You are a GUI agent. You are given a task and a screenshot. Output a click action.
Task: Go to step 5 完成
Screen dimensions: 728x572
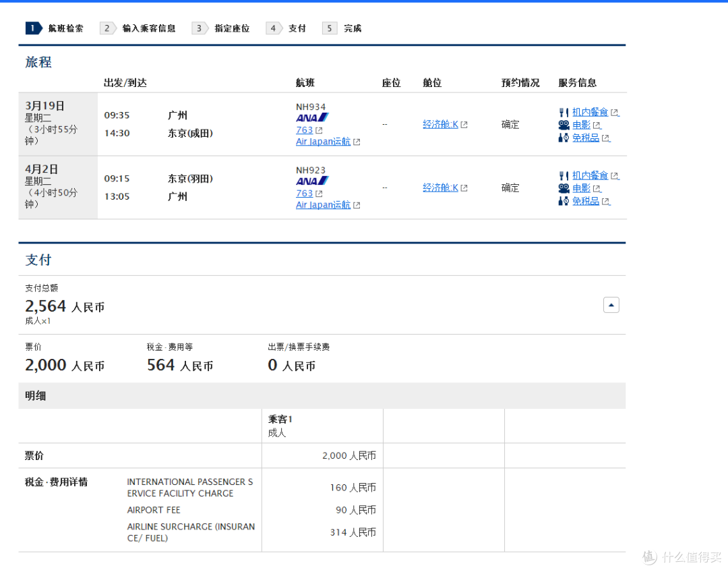pos(342,28)
